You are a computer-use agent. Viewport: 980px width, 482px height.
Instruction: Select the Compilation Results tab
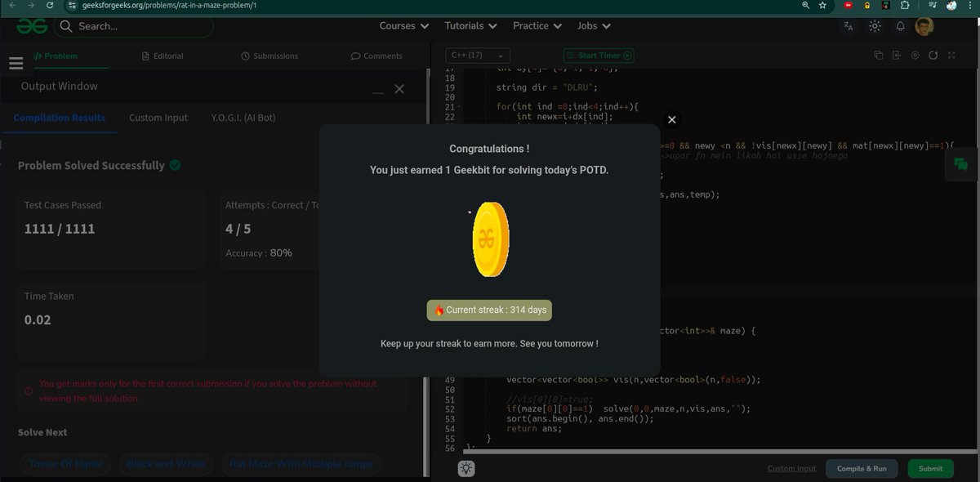(x=60, y=118)
